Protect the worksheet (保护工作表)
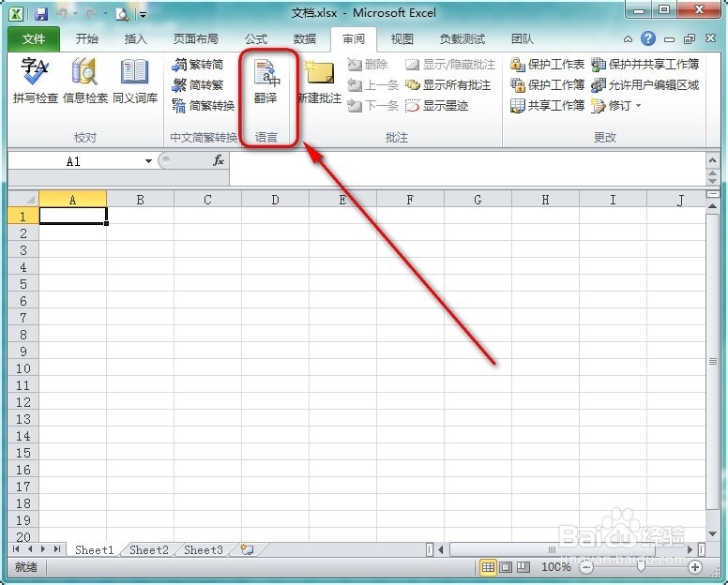This screenshot has width=728, height=585. [547, 65]
